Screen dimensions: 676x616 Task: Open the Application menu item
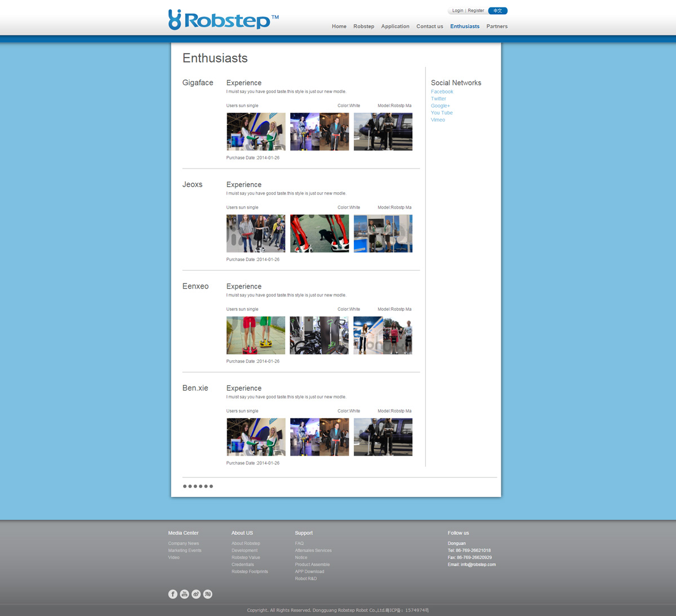point(395,26)
